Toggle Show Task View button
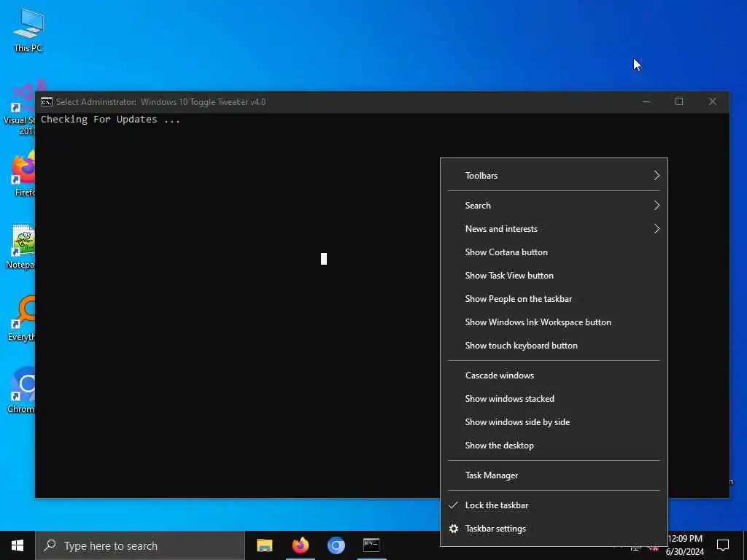This screenshot has height=560, width=747. [554, 276]
